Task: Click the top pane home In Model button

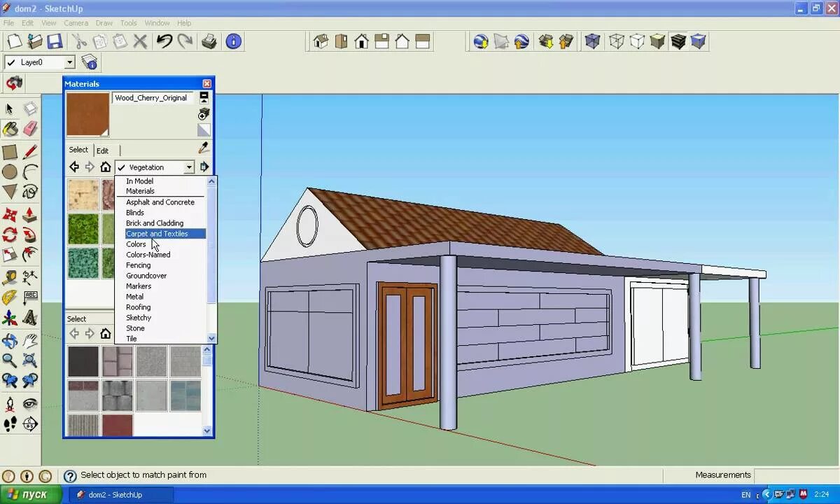Action: click(x=105, y=167)
